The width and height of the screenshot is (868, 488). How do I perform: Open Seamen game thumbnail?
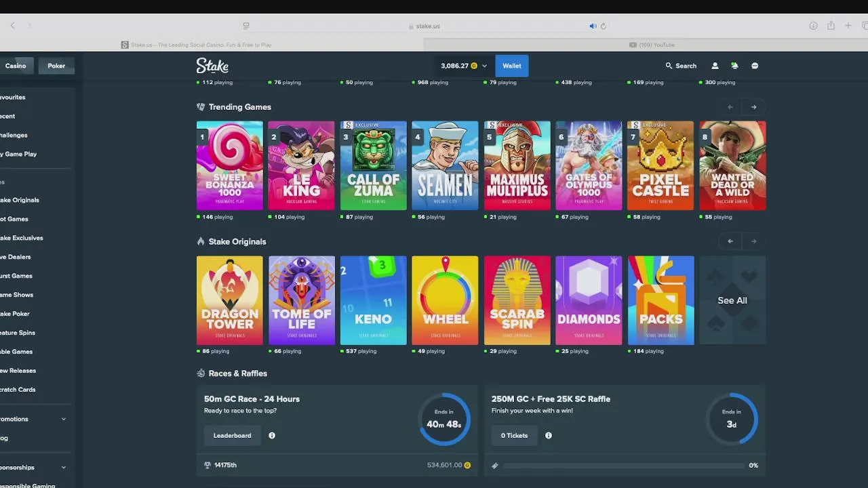click(x=445, y=165)
